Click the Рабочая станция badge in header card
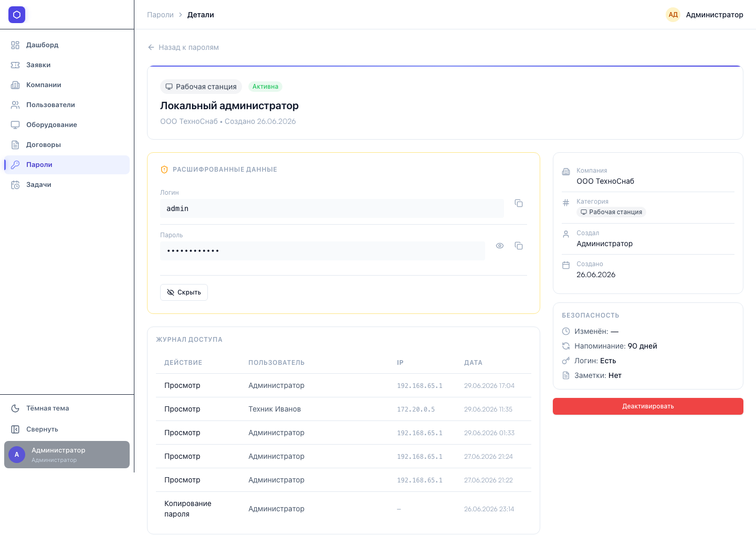 pyautogui.click(x=201, y=87)
